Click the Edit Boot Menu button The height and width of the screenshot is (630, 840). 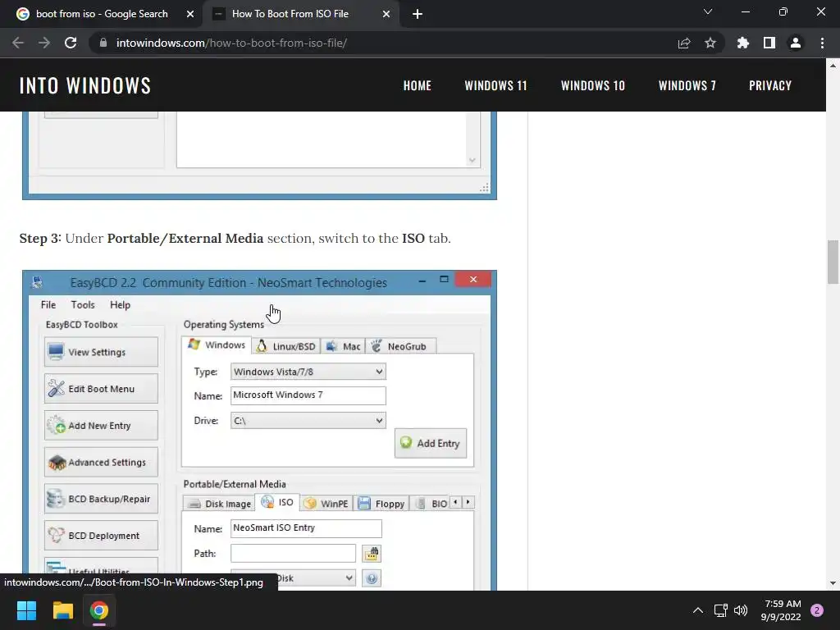pos(101,389)
